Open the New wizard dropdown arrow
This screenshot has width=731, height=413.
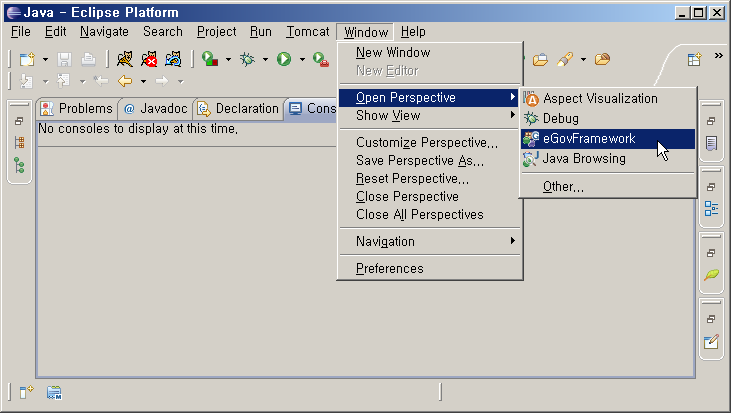(x=44, y=60)
